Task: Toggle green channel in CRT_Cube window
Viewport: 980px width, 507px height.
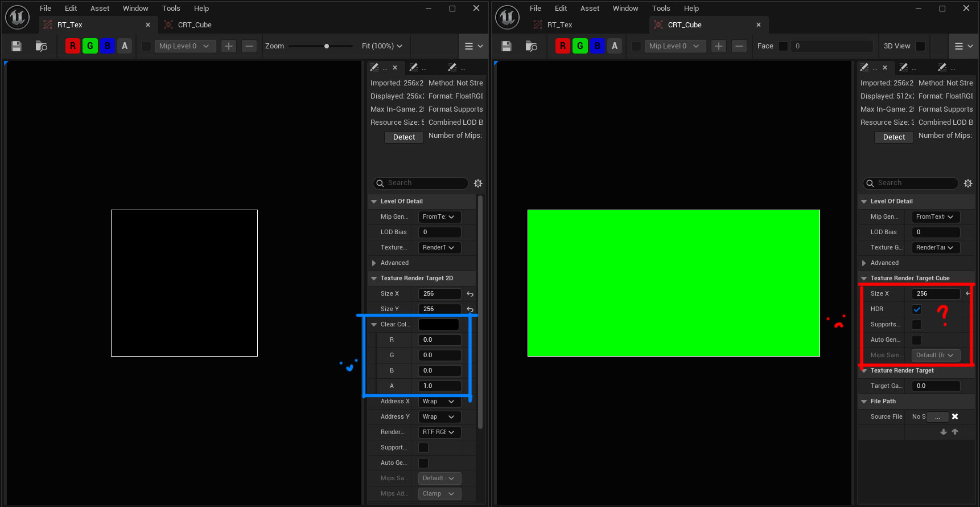Action: [580, 46]
